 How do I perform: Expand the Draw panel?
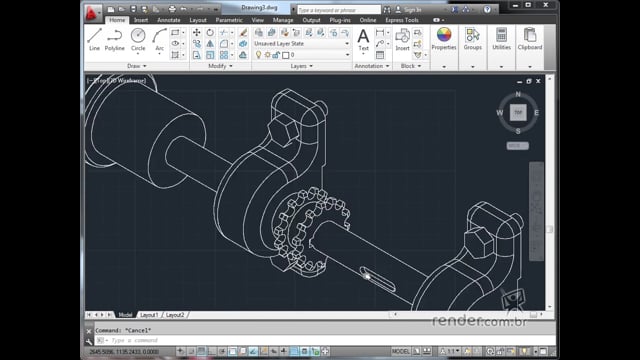click(x=137, y=66)
